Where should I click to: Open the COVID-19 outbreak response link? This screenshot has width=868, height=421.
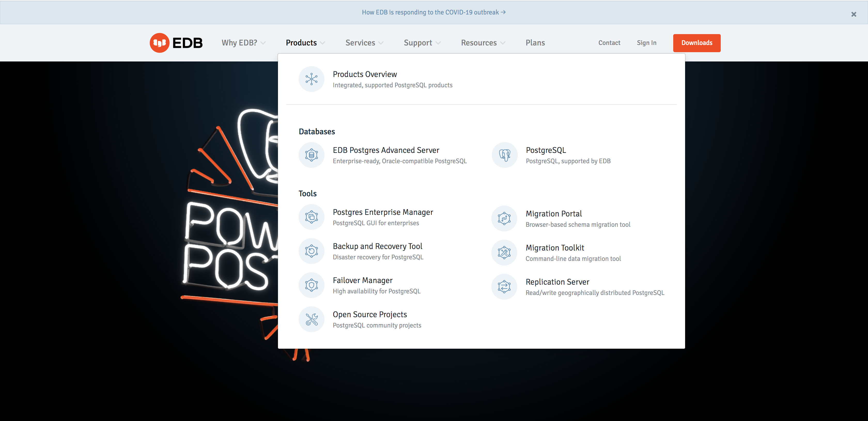(434, 12)
